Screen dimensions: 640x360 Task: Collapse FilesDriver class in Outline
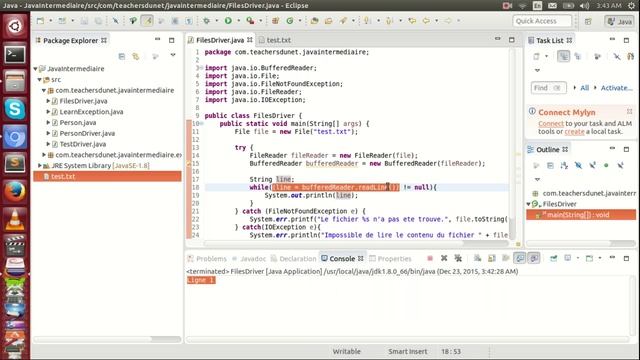pyautogui.click(x=529, y=204)
